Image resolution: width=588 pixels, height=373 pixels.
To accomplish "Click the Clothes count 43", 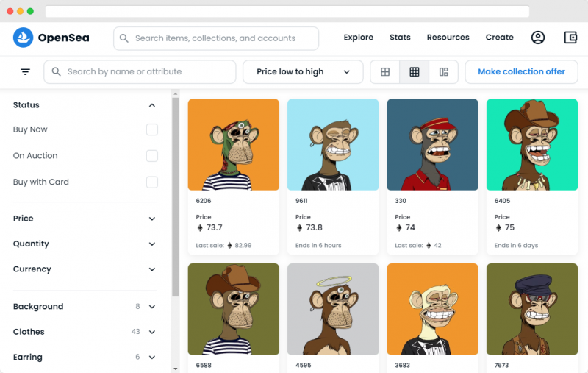I will 136,332.
